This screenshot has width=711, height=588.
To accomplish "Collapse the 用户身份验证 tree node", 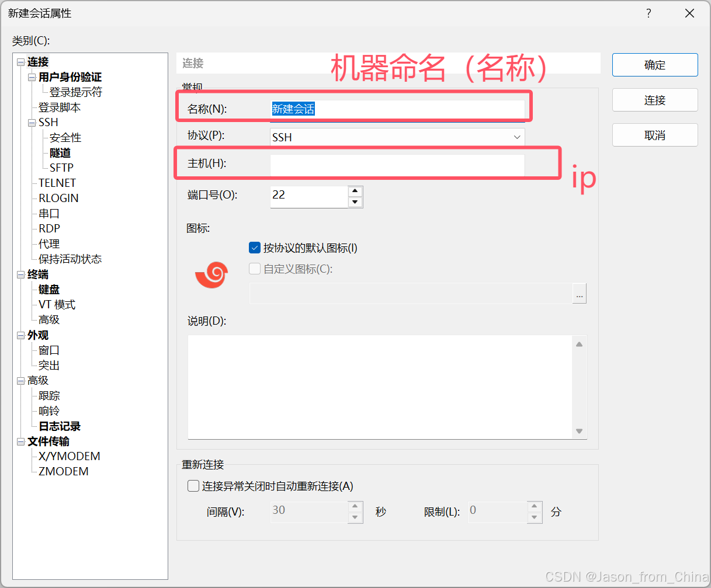I will point(32,77).
